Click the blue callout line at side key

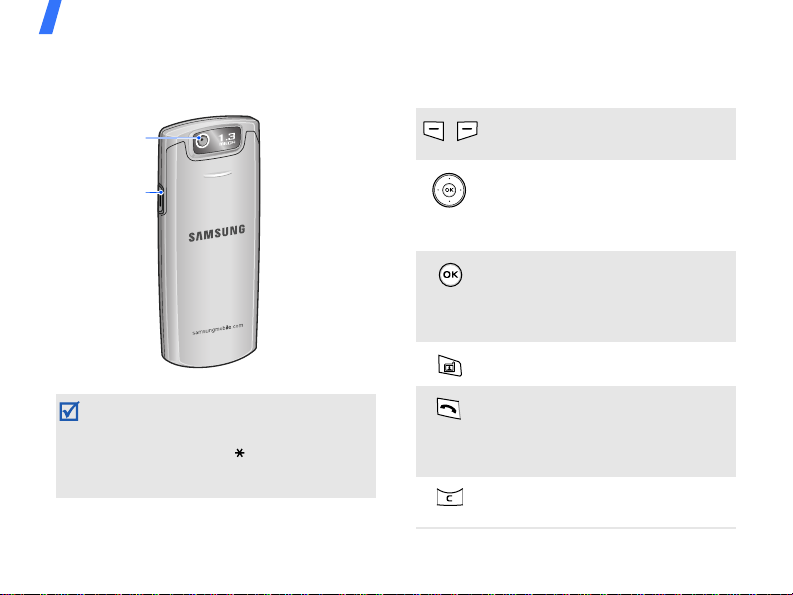tap(154, 192)
